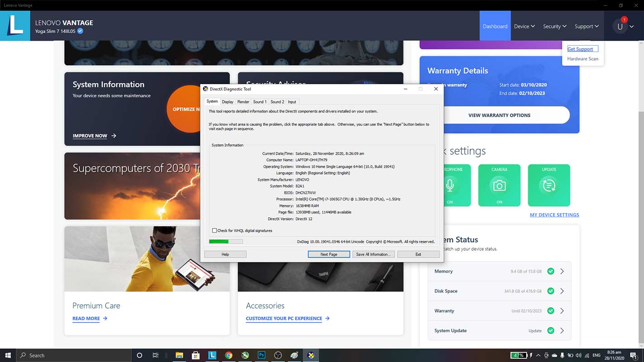
Task: Click the battery 47% indicator
Action: coord(519,355)
